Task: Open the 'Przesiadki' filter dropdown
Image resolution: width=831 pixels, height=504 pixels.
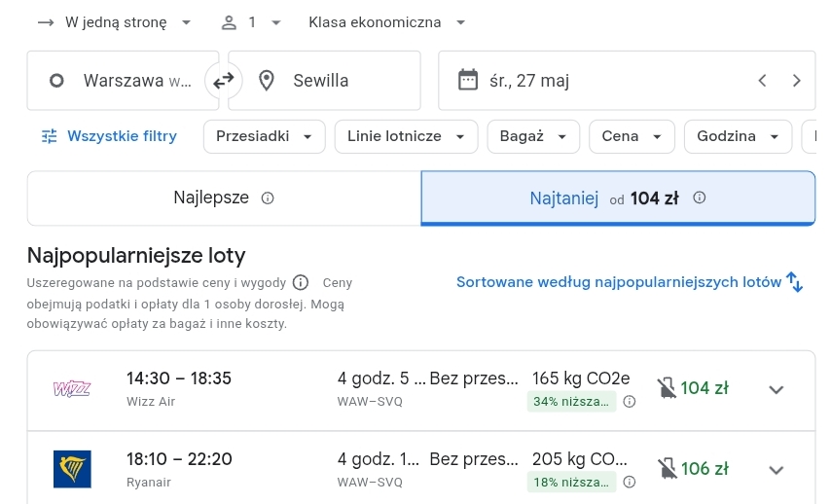Action: [264, 136]
